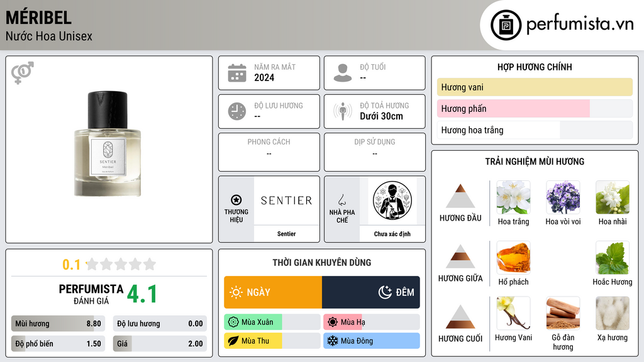Open the Hương Vani note image
Viewport: 644px width, 362px height.
pyautogui.click(x=513, y=313)
